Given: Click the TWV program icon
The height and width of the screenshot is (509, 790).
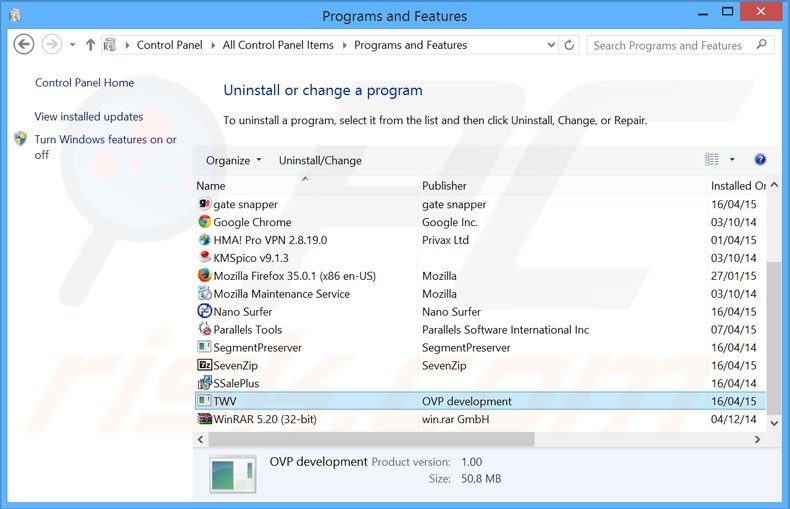Looking at the screenshot, I should coord(204,401).
